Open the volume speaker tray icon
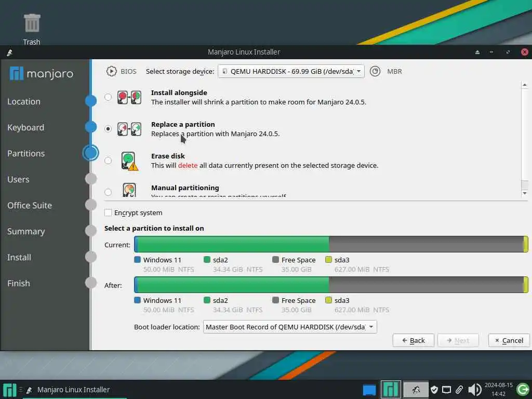This screenshot has width=532, height=399. (475, 390)
